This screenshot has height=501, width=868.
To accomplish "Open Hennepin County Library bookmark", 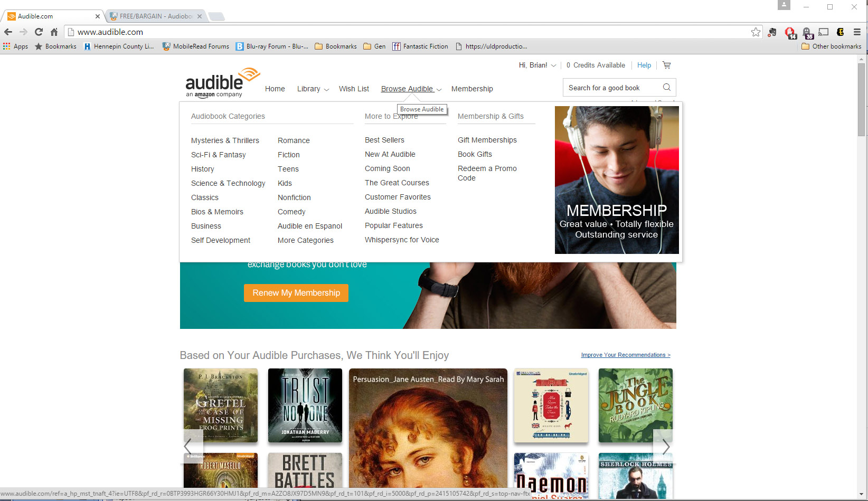I will coord(119,46).
